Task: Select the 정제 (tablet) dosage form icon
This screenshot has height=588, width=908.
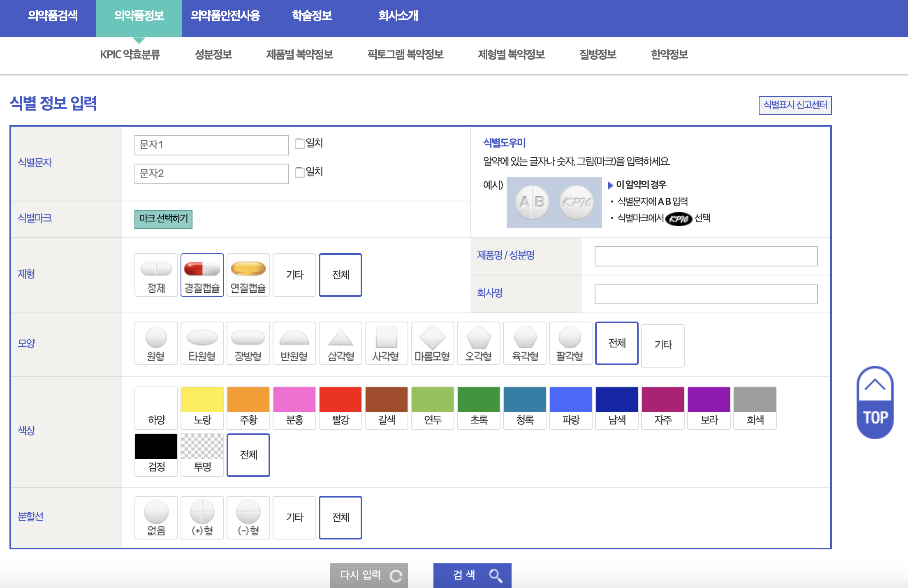Action: pyautogui.click(x=156, y=275)
